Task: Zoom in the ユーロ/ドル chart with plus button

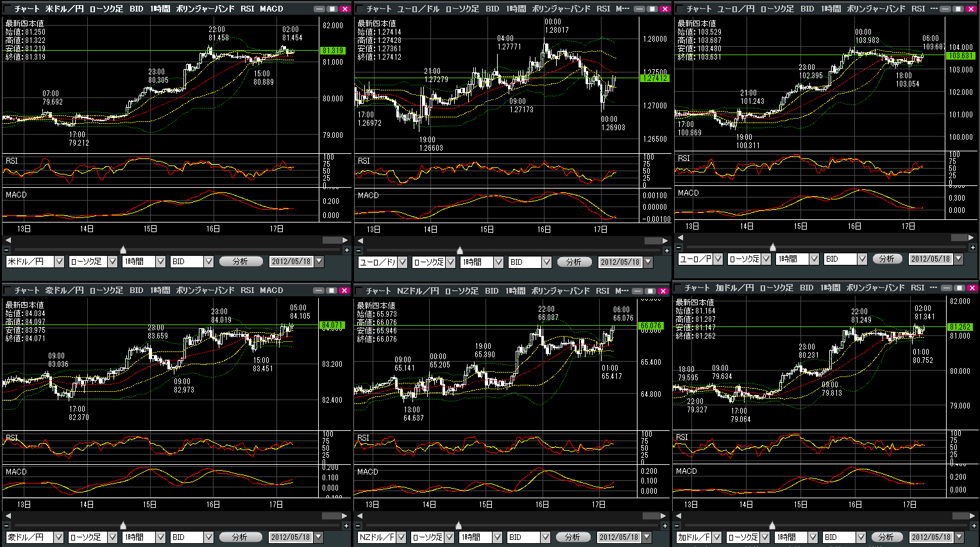Action: click(666, 251)
